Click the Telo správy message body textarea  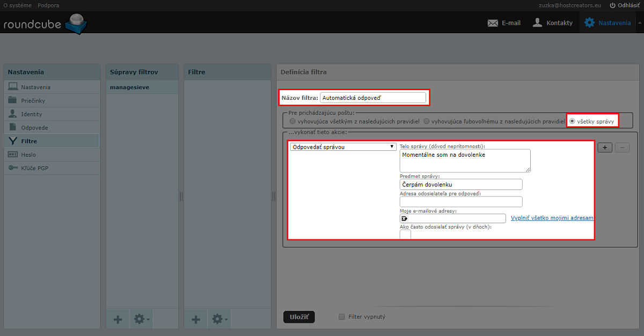(x=465, y=160)
